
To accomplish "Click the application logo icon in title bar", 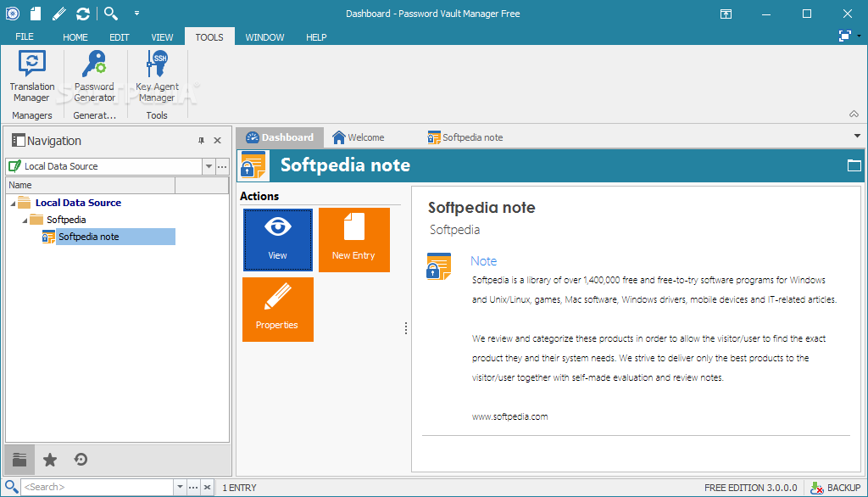I will (x=12, y=14).
